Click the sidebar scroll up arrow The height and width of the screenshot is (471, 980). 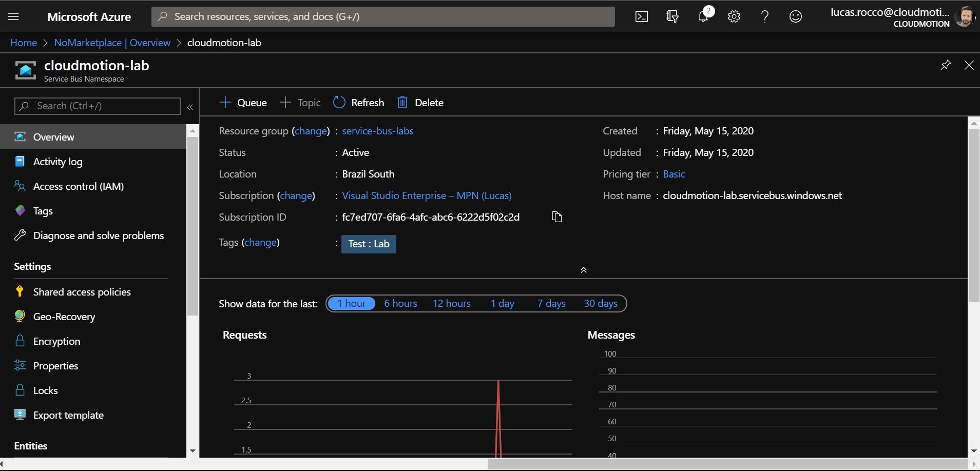pos(193,130)
